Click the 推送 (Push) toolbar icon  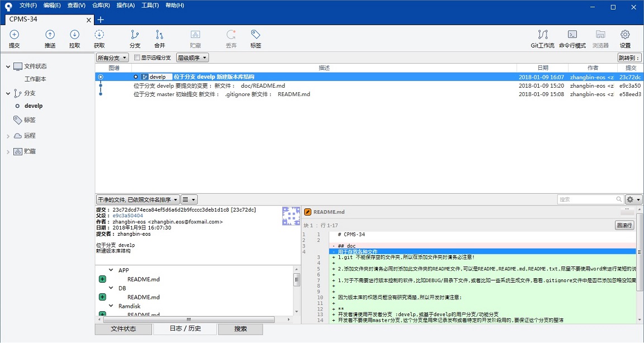click(50, 39)
